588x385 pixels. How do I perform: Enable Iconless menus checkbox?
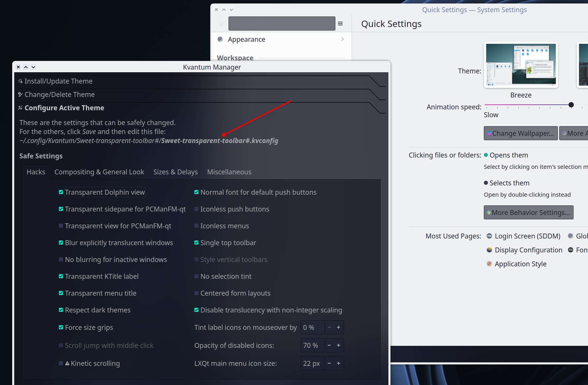pyautogui.click(x=196, y=226)
